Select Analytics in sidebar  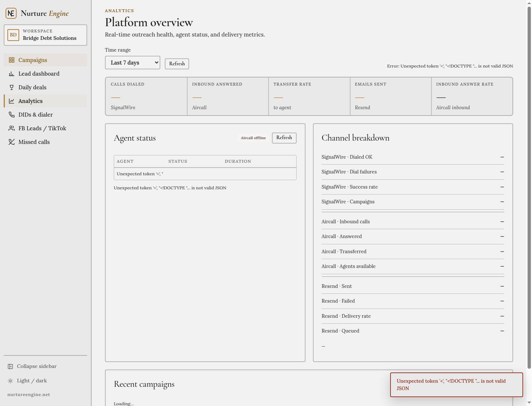pos(45,101)
